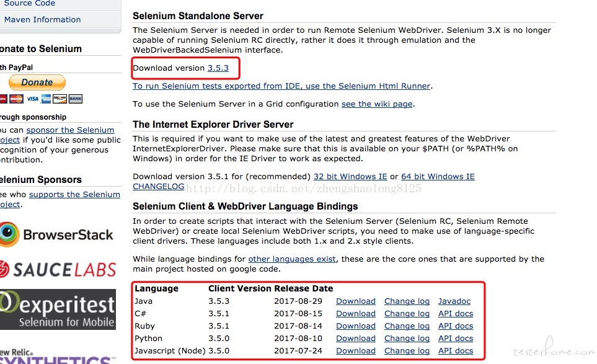Open the C# API docs

pyautogui.click(x=456, y=313)
